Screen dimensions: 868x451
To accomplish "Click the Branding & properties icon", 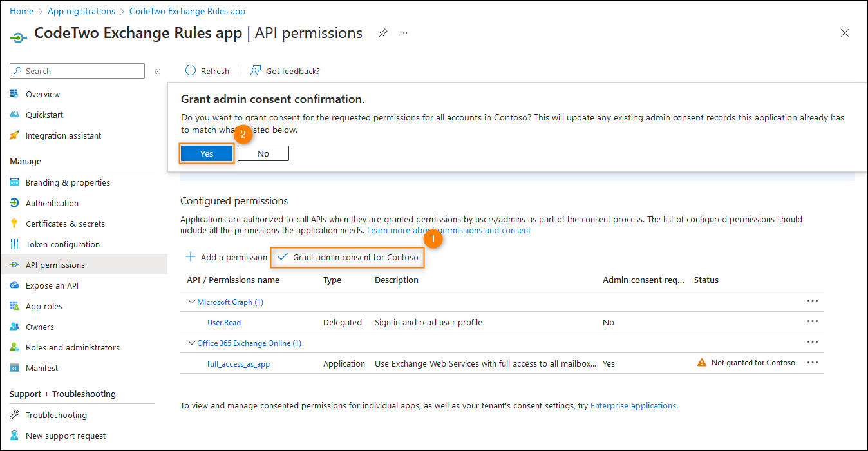I will pos(14,182).
